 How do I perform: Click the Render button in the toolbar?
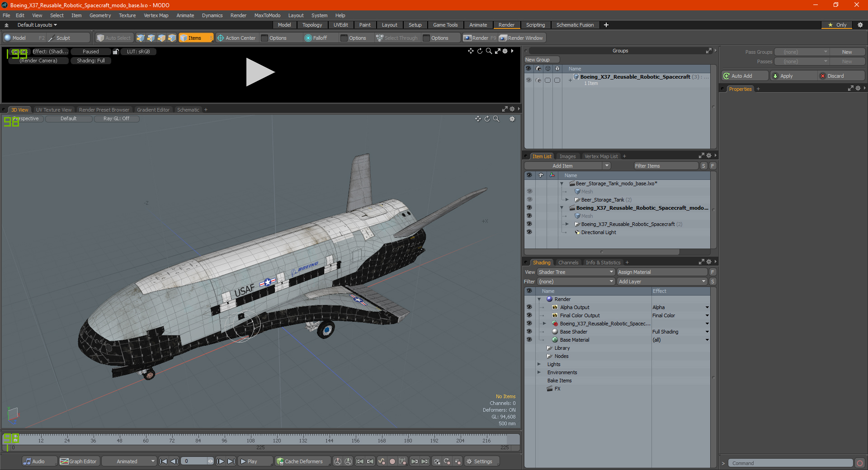[x=479, y=38]
